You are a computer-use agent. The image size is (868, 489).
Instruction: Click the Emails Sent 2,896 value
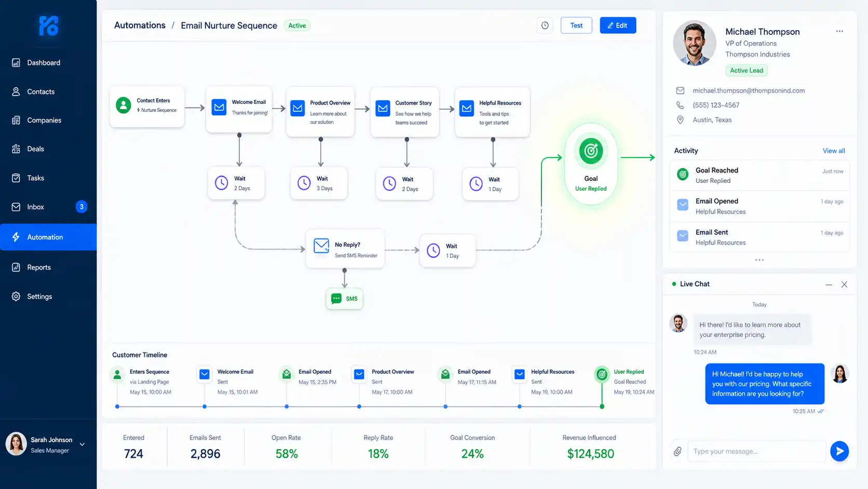pos(205,454)
